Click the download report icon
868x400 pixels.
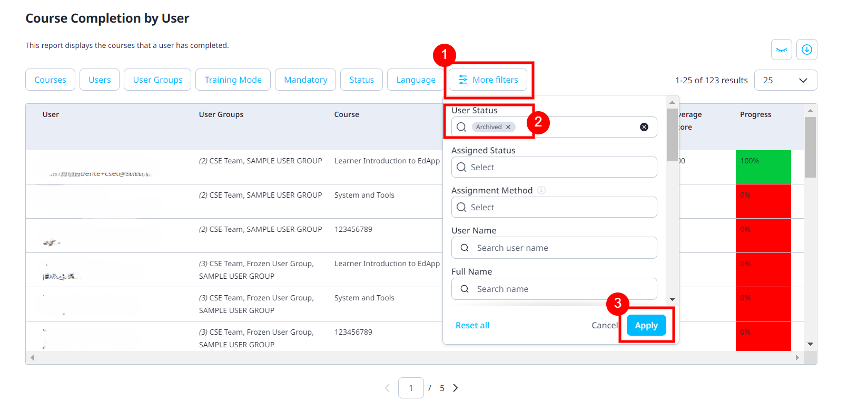tap(806, 50)
